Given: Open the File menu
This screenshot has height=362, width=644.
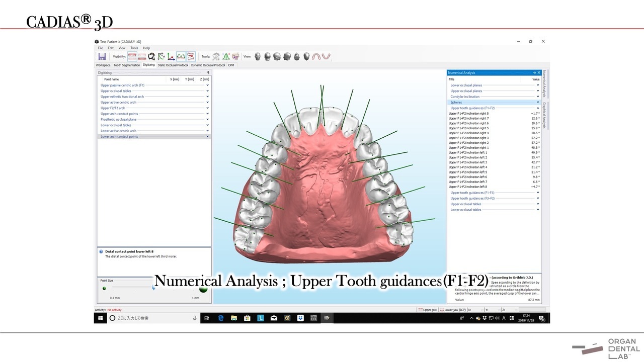Looking at the screenshot, I should click(x=101, y=48).
